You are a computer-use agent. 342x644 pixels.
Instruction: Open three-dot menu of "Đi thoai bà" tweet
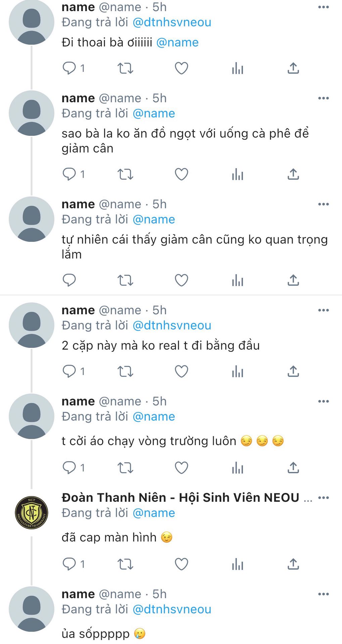(x=324, y=7)
